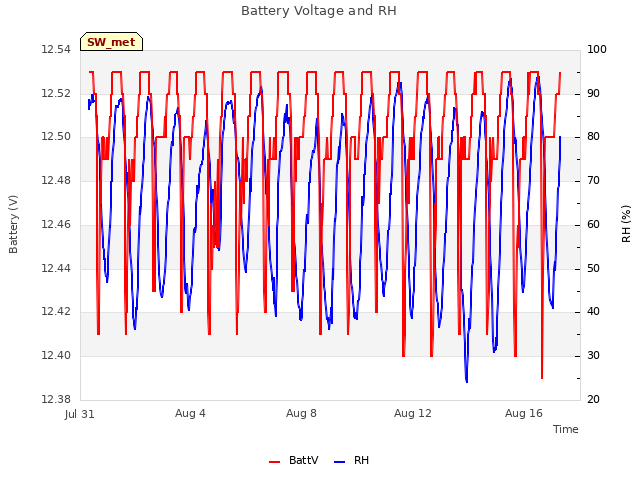
Task: Click the 60 right axis value
Action: point(593,224)
